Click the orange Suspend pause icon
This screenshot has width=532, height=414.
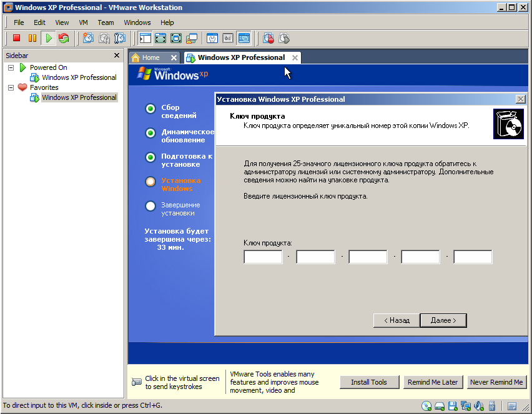(32, 38)
